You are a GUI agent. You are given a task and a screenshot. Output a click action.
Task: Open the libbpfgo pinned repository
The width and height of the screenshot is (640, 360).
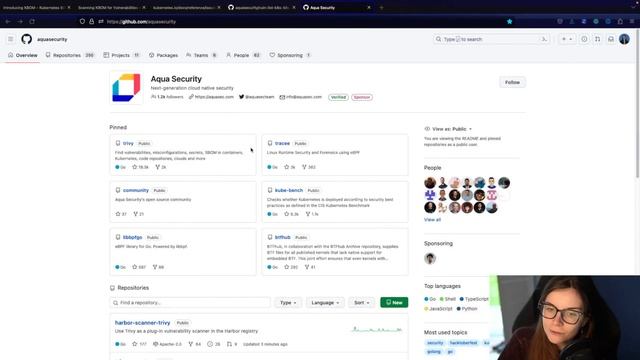tap(132, 237)
